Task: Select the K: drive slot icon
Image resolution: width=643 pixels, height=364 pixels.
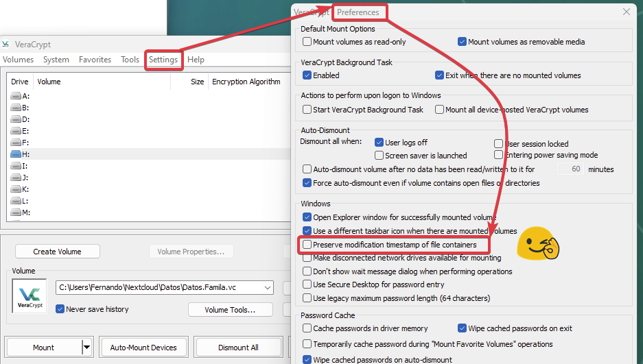Action: tap(16, 189)
